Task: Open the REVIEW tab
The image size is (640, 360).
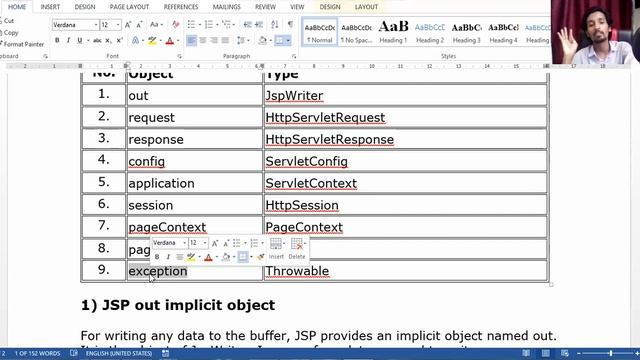Action: pos(265,7)
